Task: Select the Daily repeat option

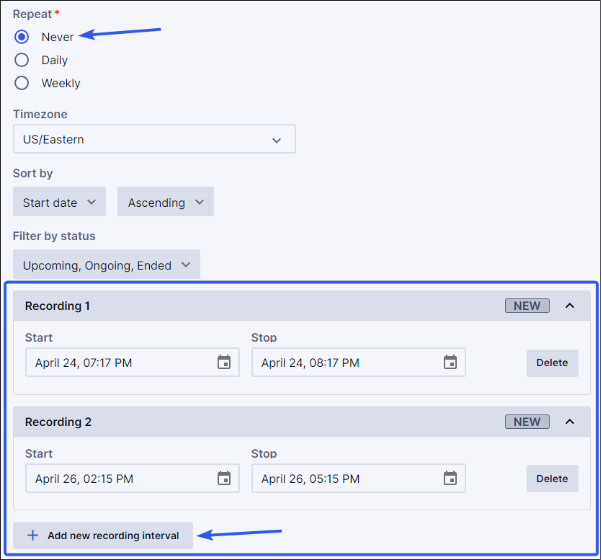Action: click(22, 60)
